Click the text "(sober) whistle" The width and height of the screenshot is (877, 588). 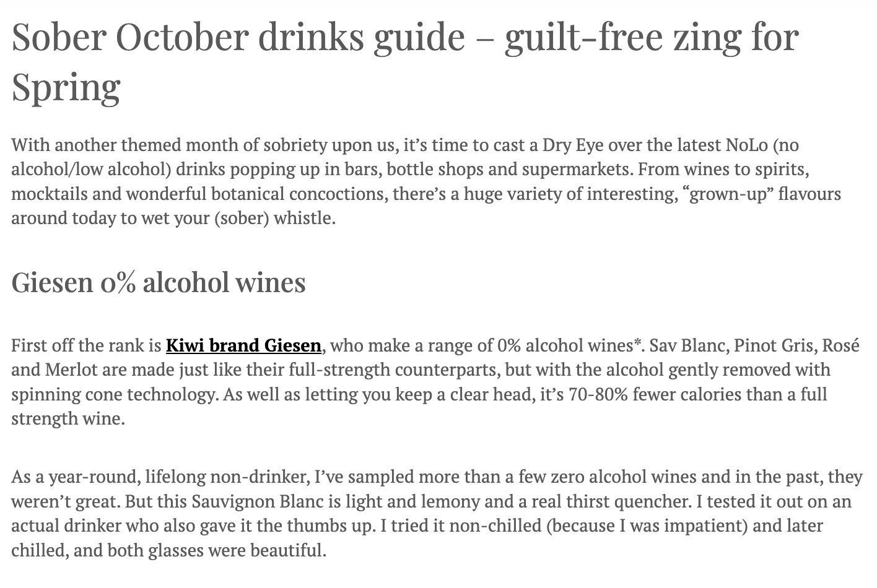274,218
